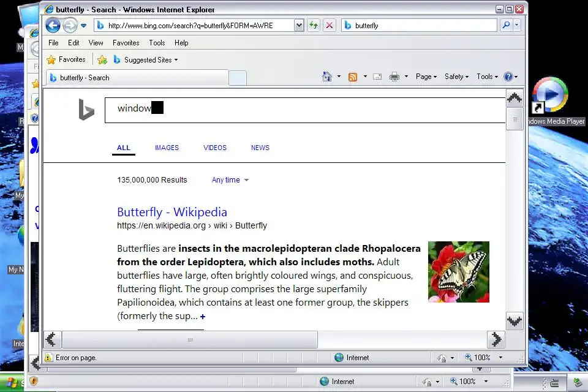Open the Suggested Sites dropdown

(146, 59)
